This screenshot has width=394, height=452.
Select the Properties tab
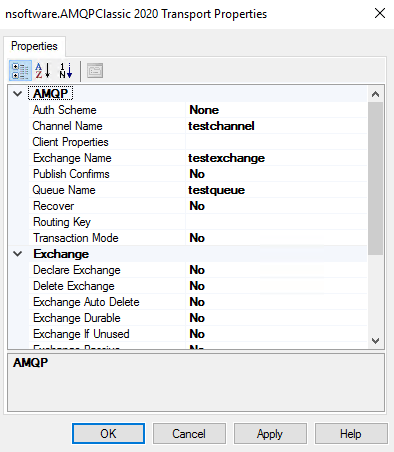point(34,46)
